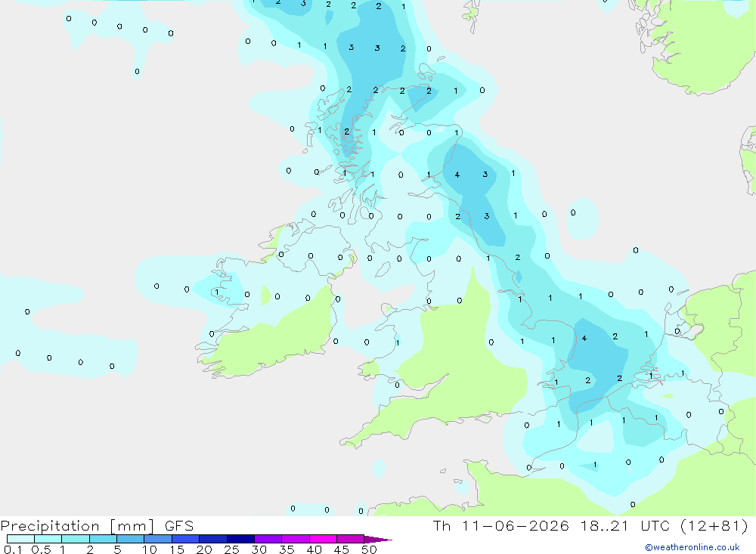Select the 35–40 mm violet swatch
The height and width of the screenshot is (554, 756).
coord(296,539)
